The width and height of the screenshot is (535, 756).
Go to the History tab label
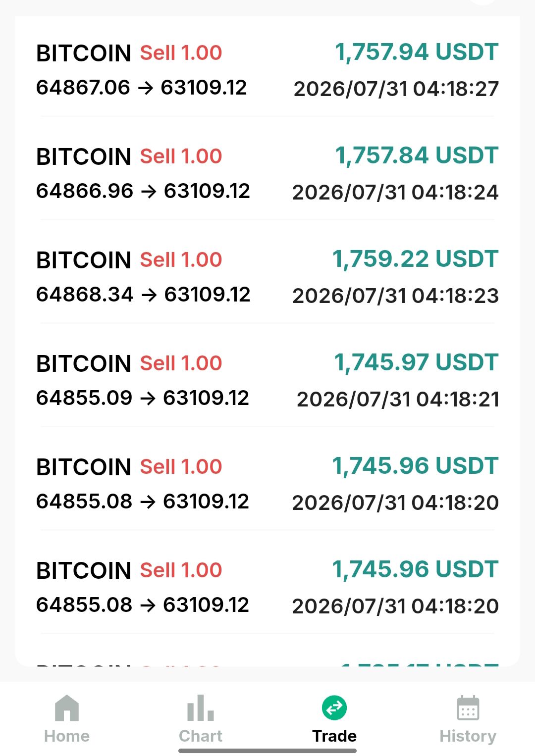pyautogui.click(x=468, y=736)
